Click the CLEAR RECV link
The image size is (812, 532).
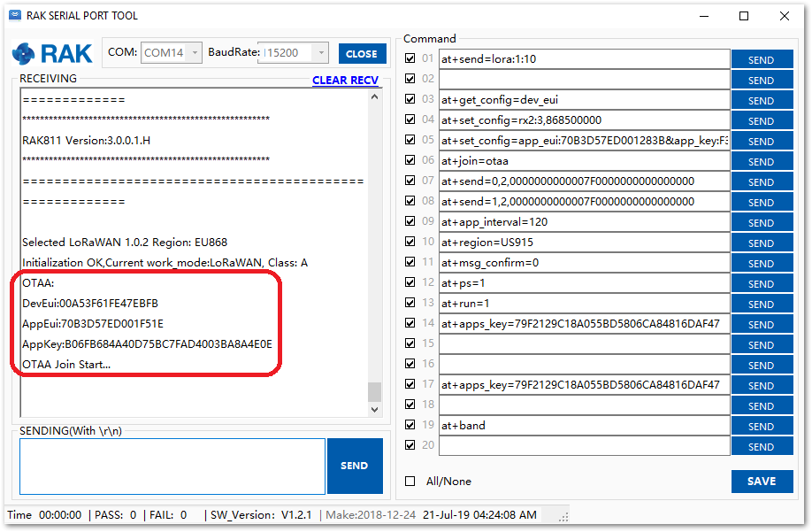pos(345,80)
